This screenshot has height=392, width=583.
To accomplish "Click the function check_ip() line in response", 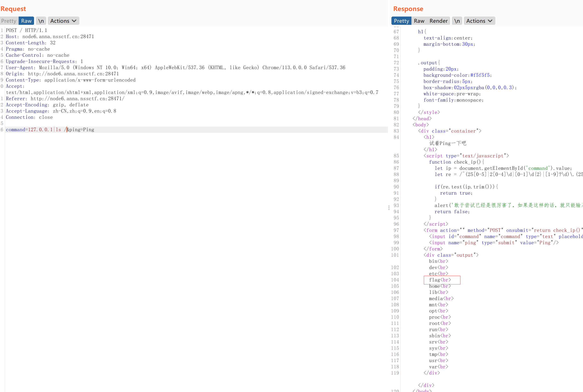I will tap(457, 162).
